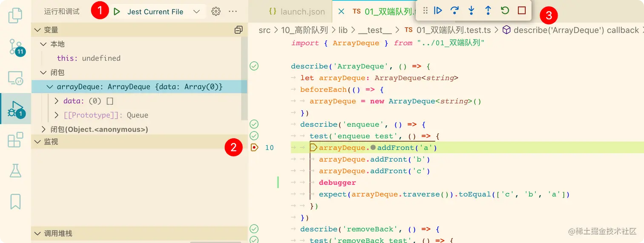Click the expect(arrayDeque.traverse()) line

pyautogui.click(x=444, y=194)
